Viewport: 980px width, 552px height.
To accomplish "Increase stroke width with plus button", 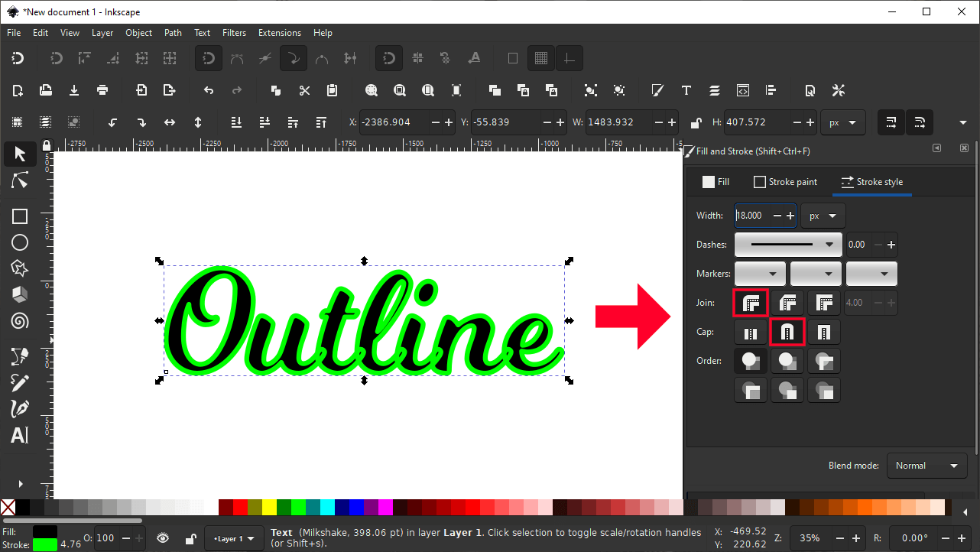I will (x=790, y=216).
